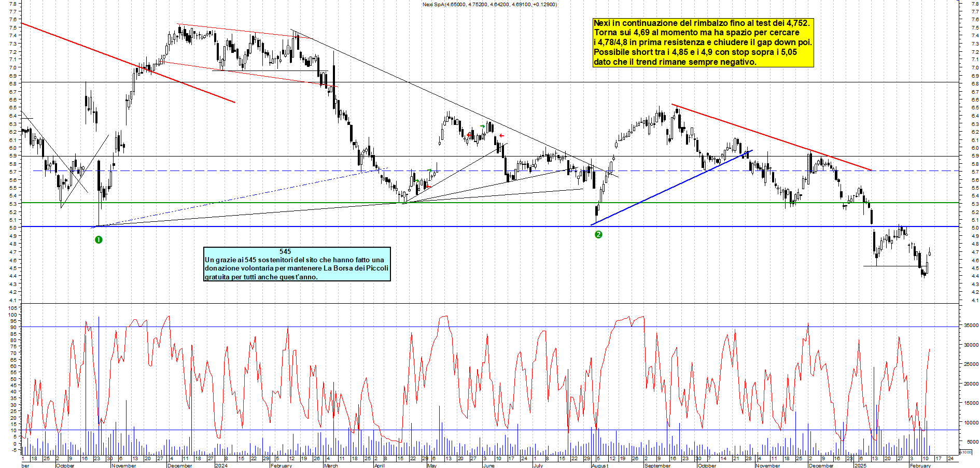
Task: Click green circle marker number 2
Action: tap(598, 234)
